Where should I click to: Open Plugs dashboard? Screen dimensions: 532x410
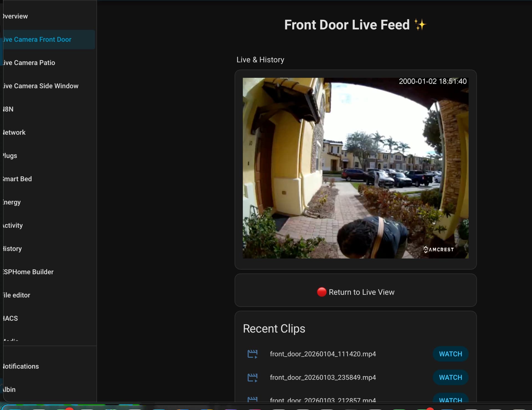(x=10, y=156)
